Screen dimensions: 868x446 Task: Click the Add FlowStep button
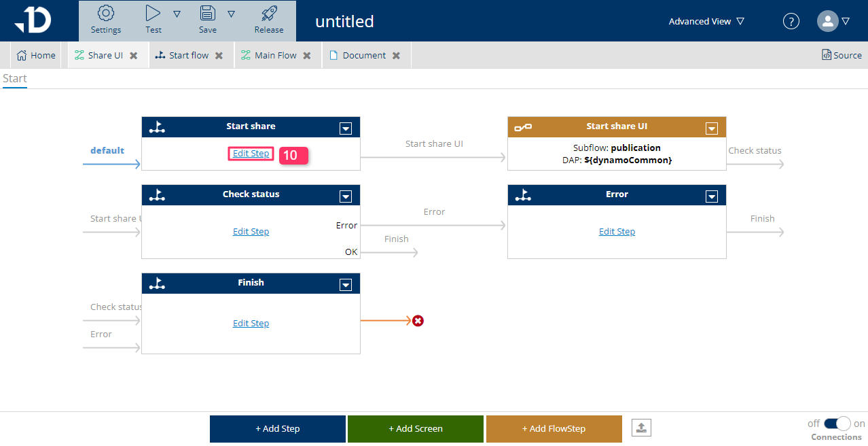pyautogui.click(x=554, y=429)
